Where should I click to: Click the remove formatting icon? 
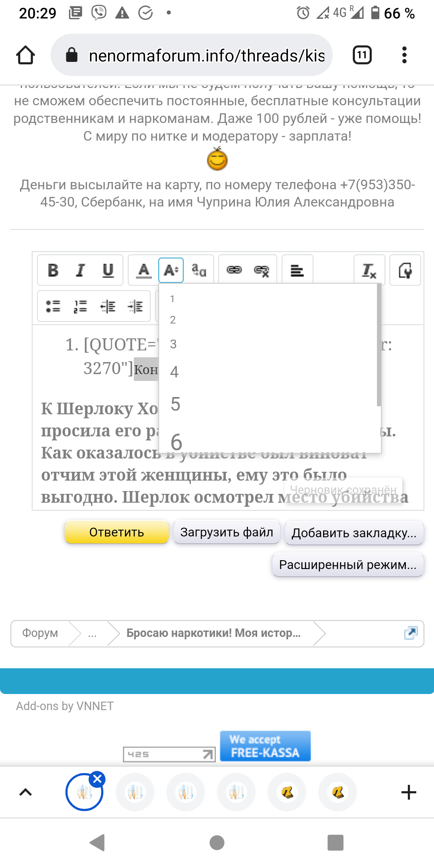[369, 270]
